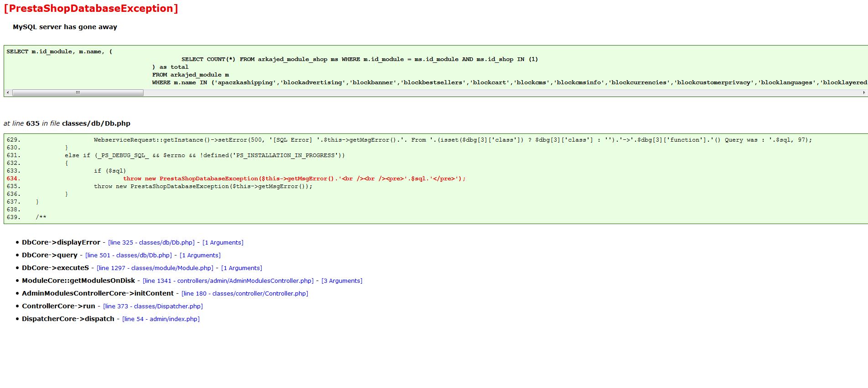868x388 pixels.
Task: Click the ') as total' SQL line
Action: click(x=170, y=67)
